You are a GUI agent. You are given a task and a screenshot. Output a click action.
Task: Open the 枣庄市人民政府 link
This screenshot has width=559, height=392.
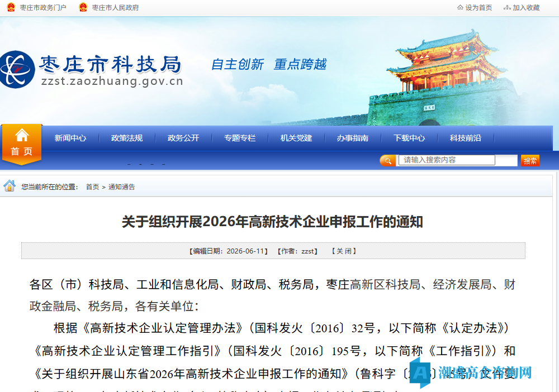115,7
